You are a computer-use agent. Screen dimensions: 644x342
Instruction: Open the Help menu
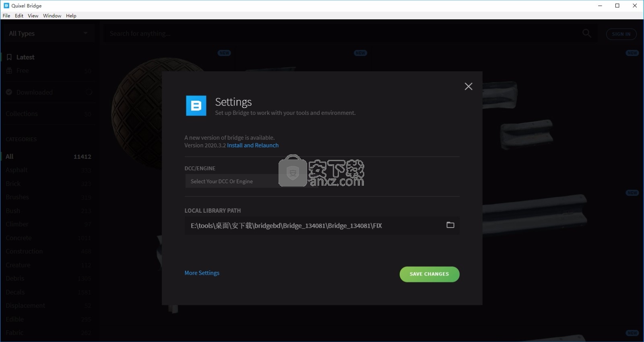click(x=71, y=16)
